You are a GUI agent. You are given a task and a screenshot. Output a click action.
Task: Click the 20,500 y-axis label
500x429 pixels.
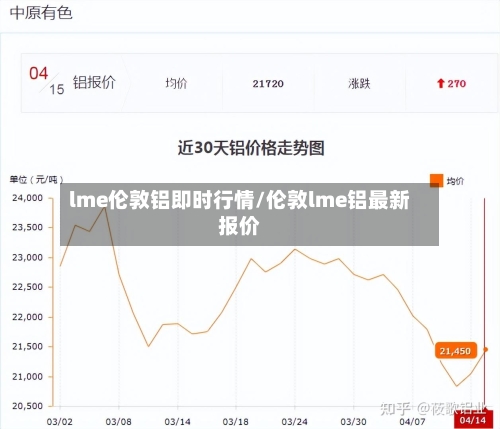tap(28, 406)
